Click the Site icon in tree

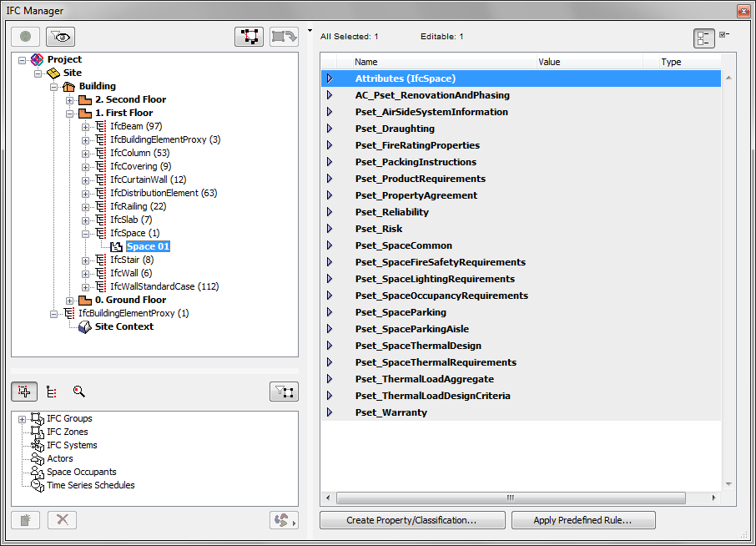pyautogui.click(x=53, y=73)
